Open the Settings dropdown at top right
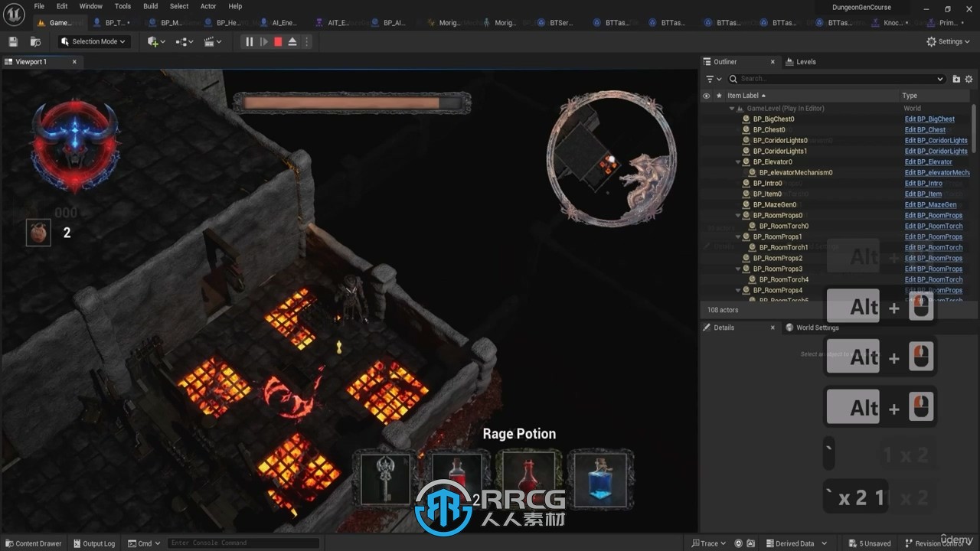Screen dimensions: 980x551 click(949, 41)
